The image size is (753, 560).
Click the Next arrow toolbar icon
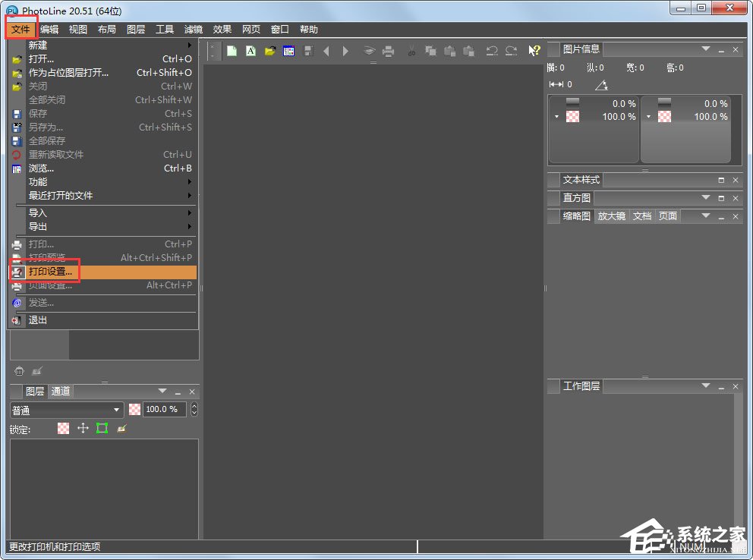click(345, 50)
